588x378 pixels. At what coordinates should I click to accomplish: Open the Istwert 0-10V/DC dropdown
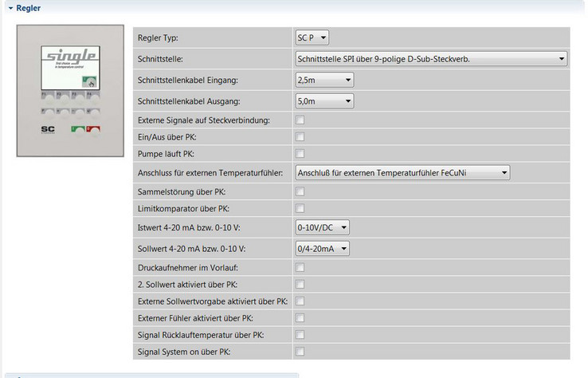(323, 227)
